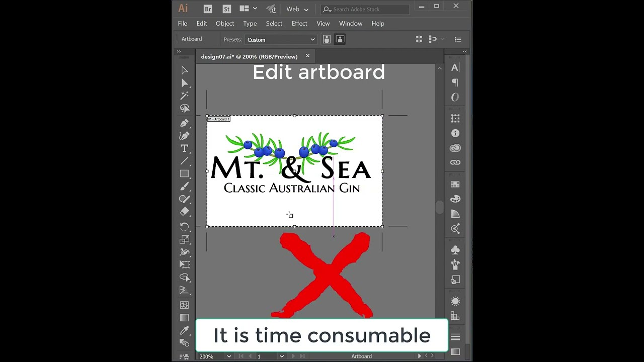Select the Pen tool
The image size is (644, 362).
click(184, 123)
